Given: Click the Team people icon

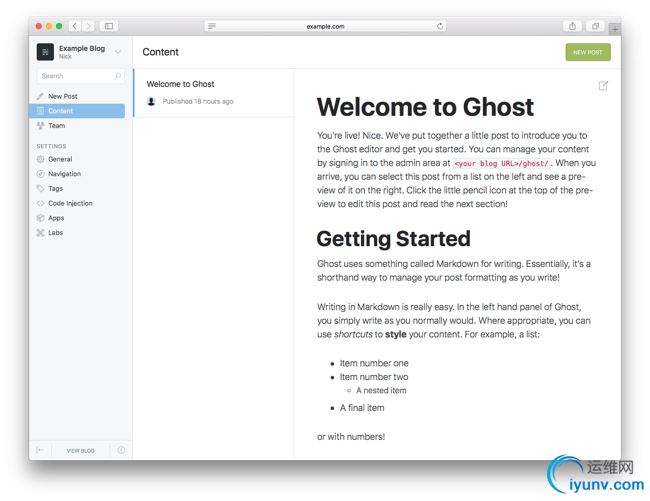Looking at the screenshot, I should [40, 126].
